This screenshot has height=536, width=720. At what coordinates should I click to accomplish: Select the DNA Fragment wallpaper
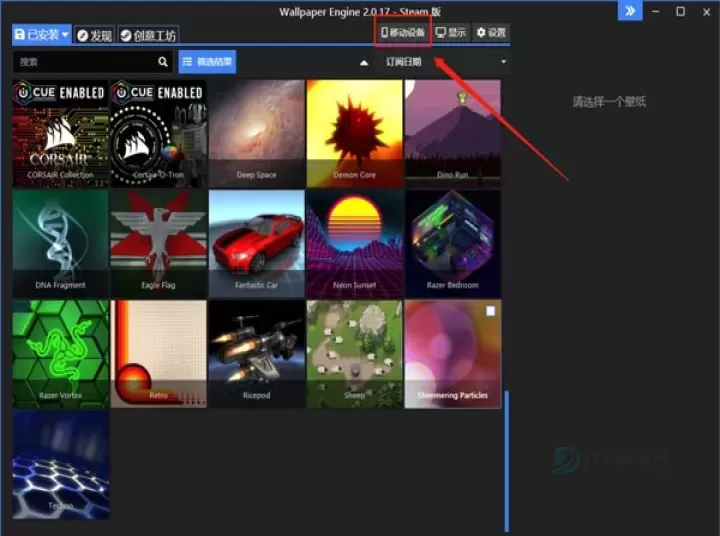pos(60,243)
